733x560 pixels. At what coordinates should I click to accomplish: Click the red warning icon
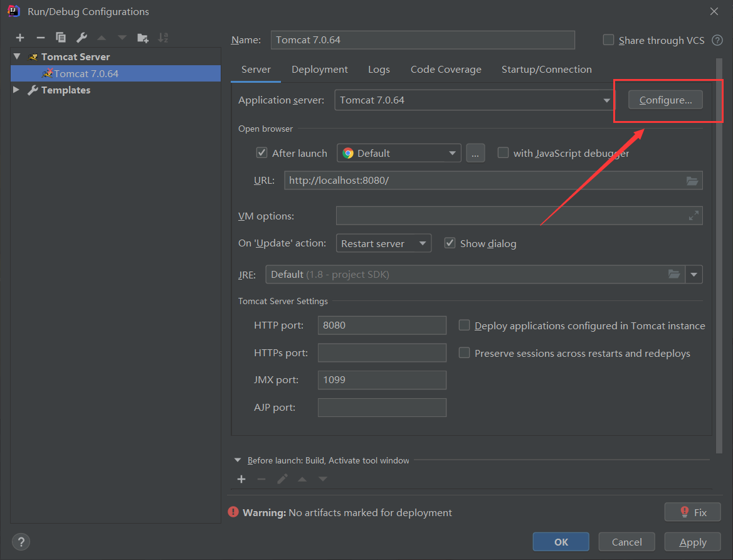[233, 512]
